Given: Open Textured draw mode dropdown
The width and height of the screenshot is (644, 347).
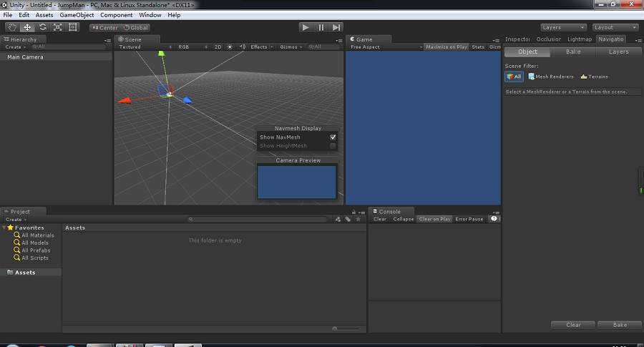Looking at the screenshot, I should pos(145,47).
